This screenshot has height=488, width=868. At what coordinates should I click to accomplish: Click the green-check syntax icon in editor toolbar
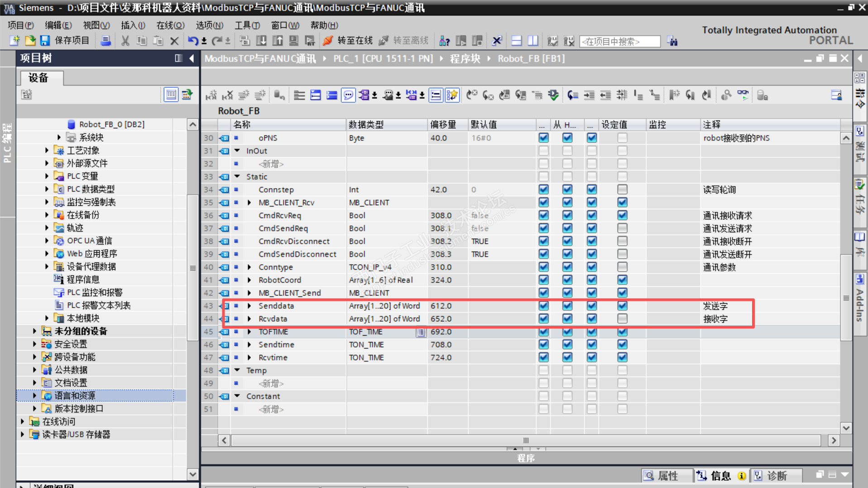[x=553, y=95]
